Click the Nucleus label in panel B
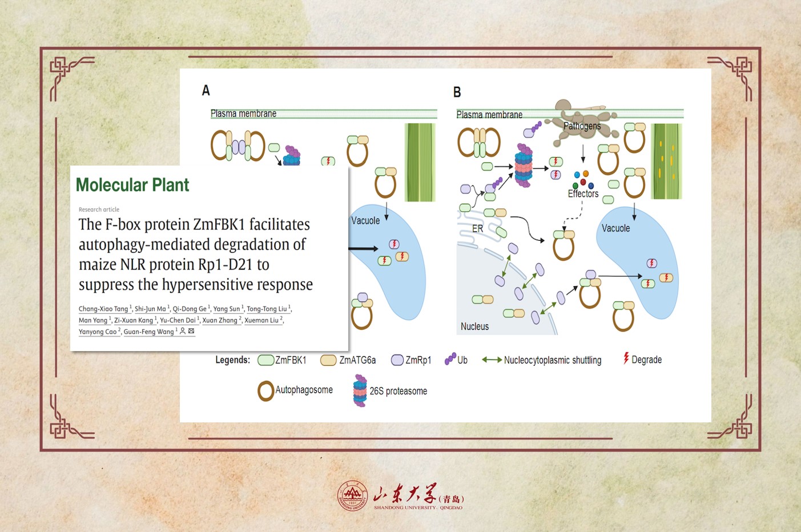This screenshot has width=801, height=532. [474, 327]
